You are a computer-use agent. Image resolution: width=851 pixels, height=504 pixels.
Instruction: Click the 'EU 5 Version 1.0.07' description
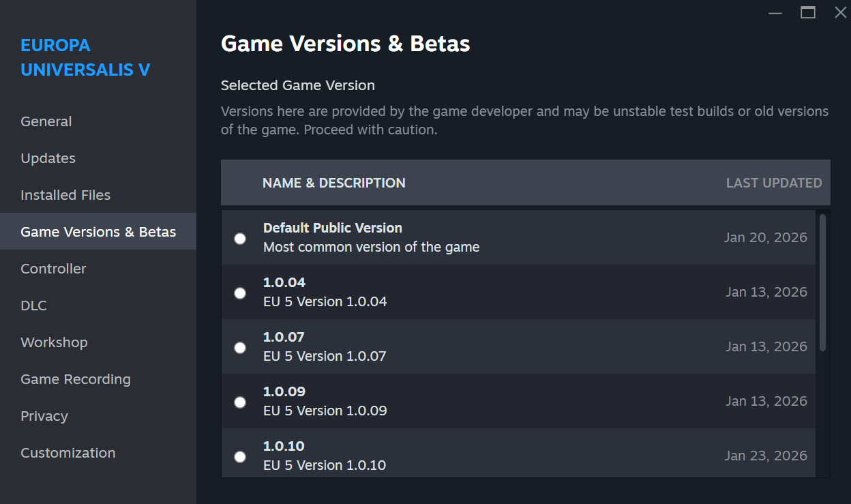click(325, 356)
